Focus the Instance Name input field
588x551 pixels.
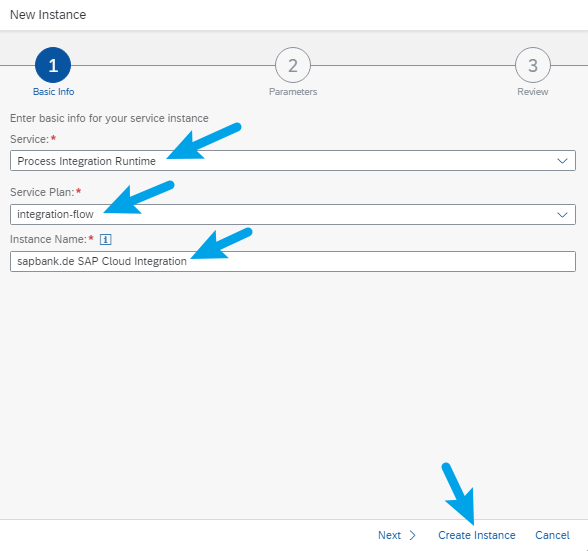click(293, 261)
